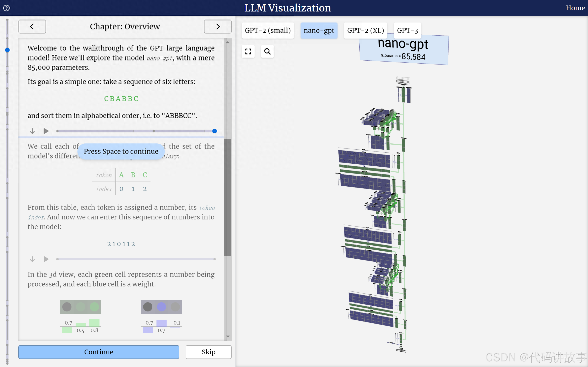Click blue handle on first animation slider
Viewport: 588px width, 367px height.
point(215,131)
